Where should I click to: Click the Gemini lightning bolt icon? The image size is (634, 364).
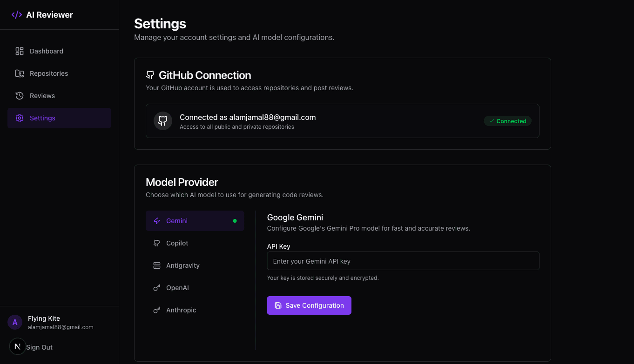coord(157,221)
